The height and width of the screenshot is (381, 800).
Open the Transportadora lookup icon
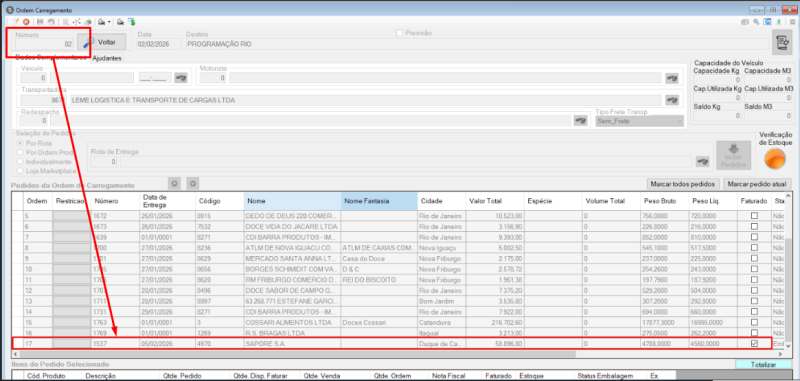672,100
